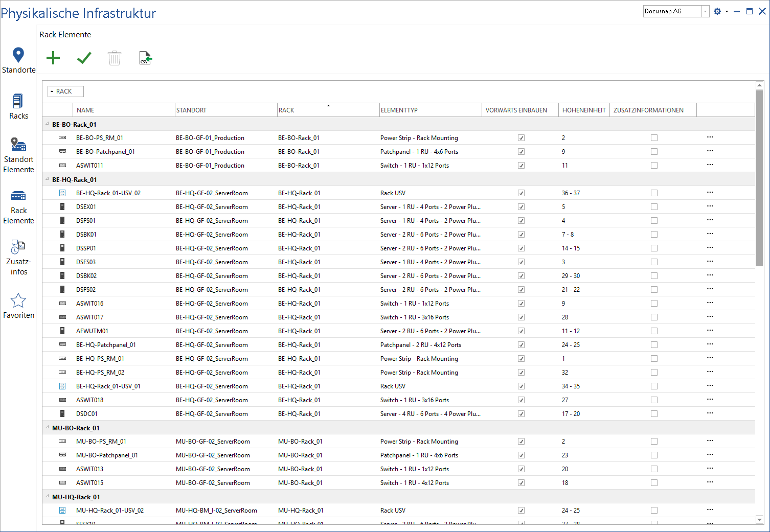Open the Docusnap AG company dropdown
Screen dimensions: 770x532
point(705,11)
